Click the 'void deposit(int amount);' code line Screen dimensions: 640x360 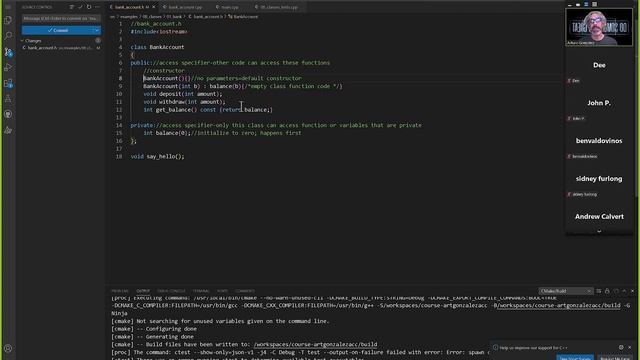click(183, 94)
